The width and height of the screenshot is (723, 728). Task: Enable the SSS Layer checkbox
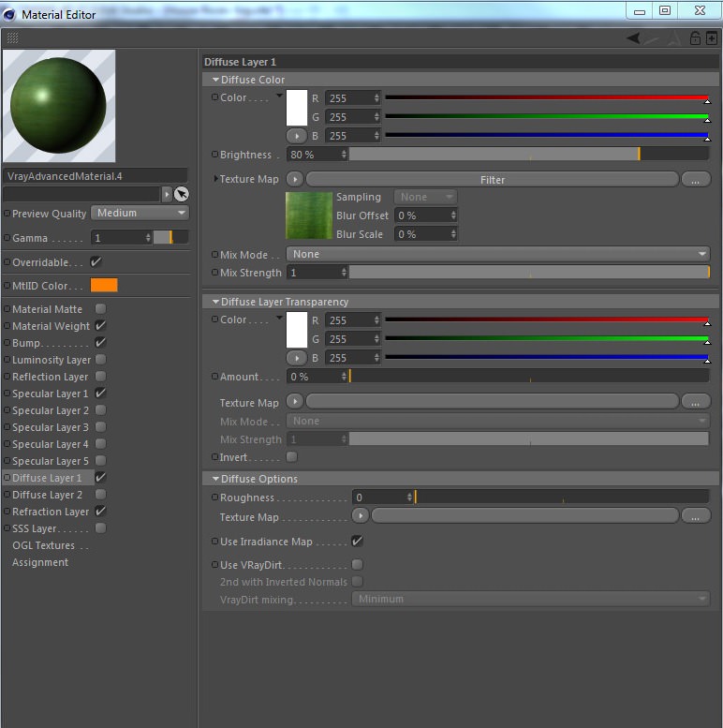pyautogui.click(x=100, y=527)
